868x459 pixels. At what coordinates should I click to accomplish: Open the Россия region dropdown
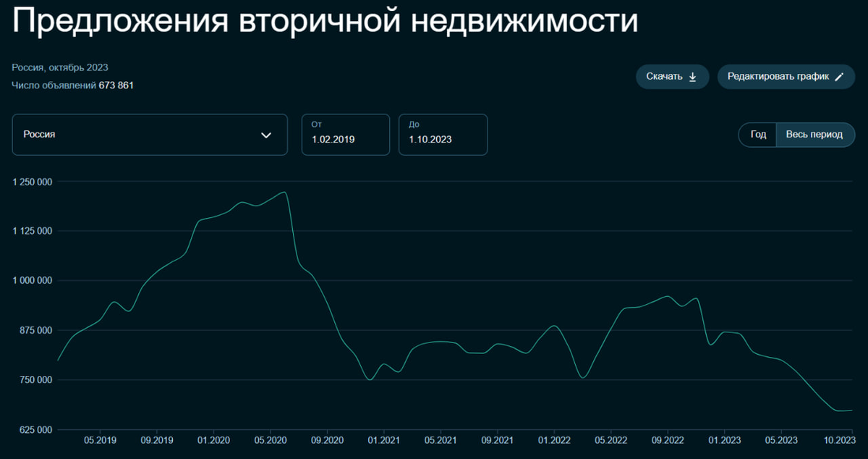pos(150,135)
